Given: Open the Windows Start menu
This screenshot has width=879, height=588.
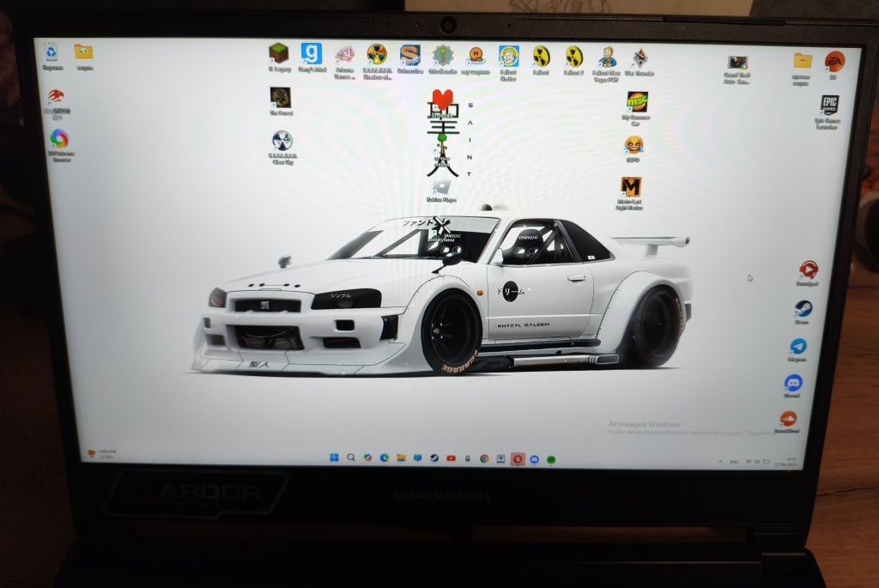Looking at the screenshot, I should click(334, 458).
